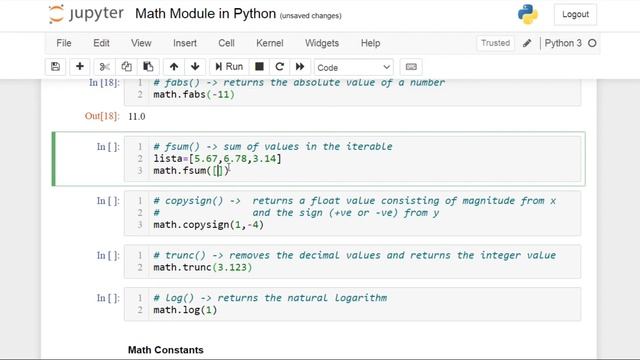640x360 pixels.
Task: Click the fsum() comment line
Action: tap(273, 147)
